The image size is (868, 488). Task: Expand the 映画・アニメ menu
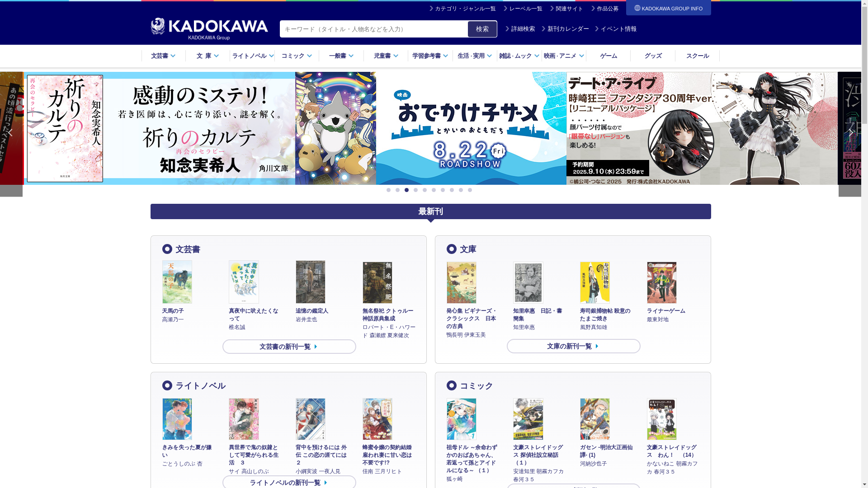click(564, 56)
